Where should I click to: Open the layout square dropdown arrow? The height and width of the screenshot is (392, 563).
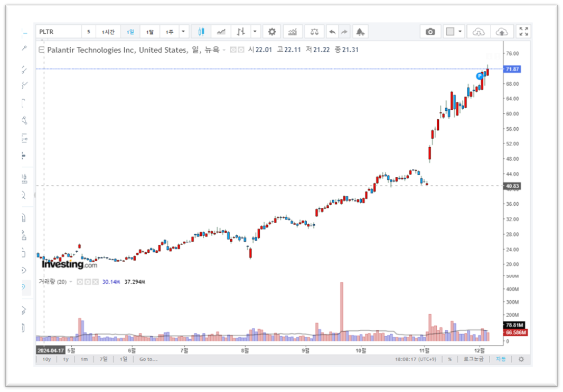pos(460,32)
